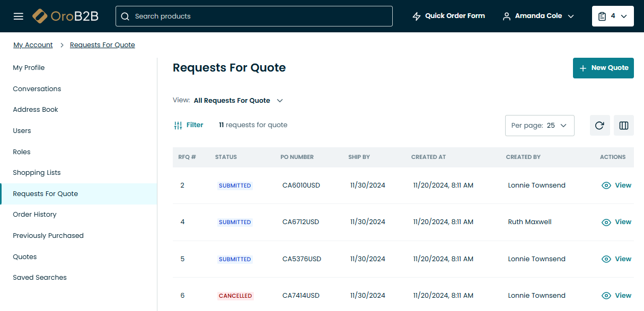Open the hamburger main menu
Viewport: 644px width, 311px height.
(x=19, y=16)
